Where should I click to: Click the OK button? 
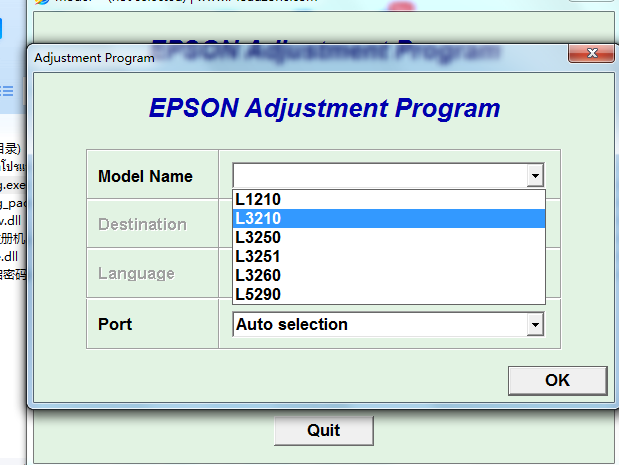(557, 381)
